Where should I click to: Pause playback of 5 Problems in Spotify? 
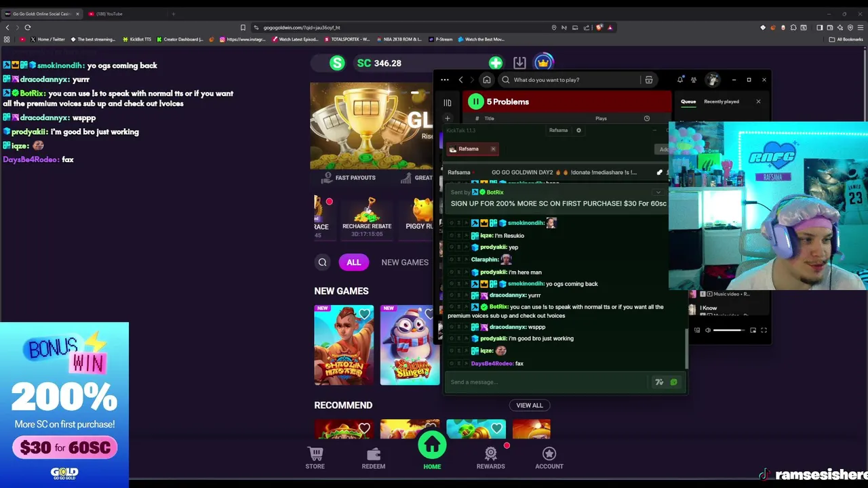pos(476,102)
